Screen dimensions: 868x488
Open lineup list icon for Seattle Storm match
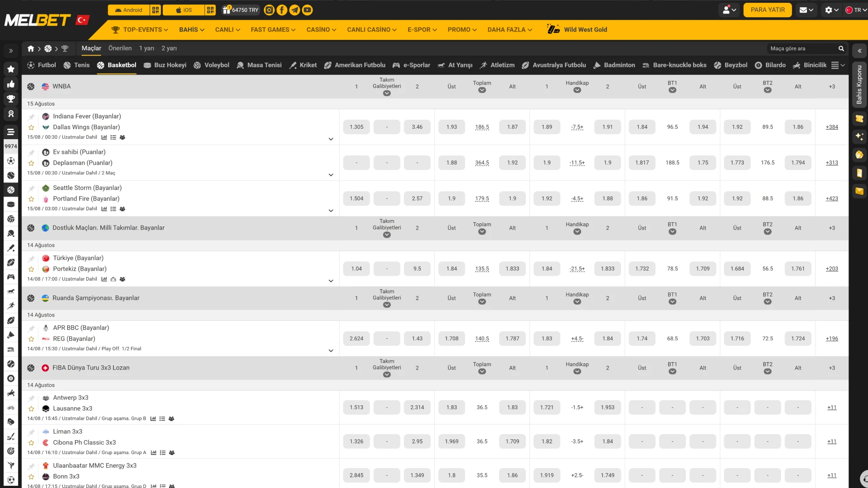[113, 209]
